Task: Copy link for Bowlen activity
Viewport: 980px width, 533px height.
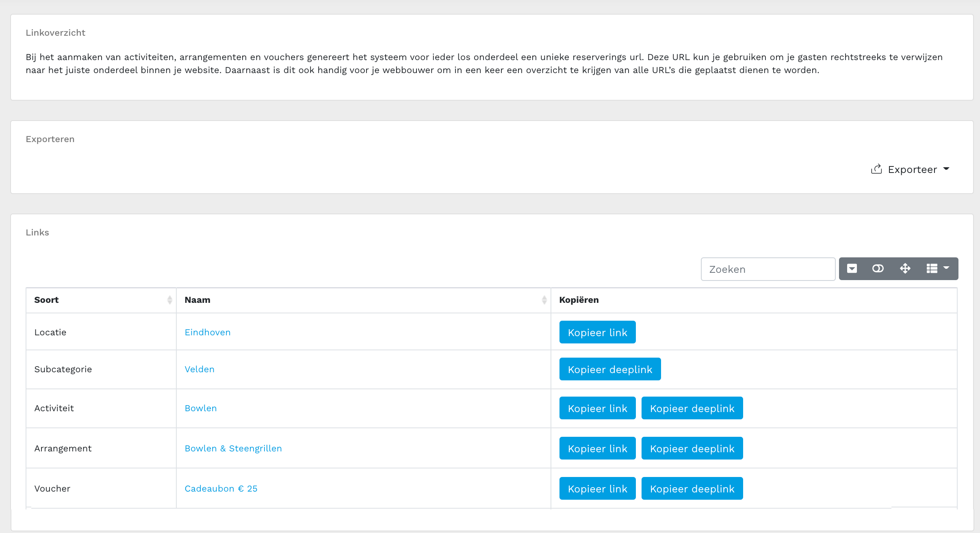Action: point(597,408)
